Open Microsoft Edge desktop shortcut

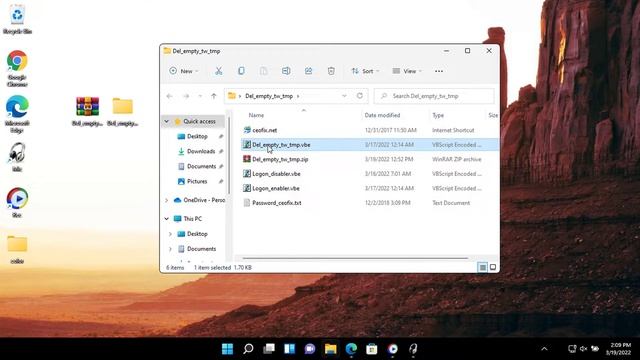(17, 114)
